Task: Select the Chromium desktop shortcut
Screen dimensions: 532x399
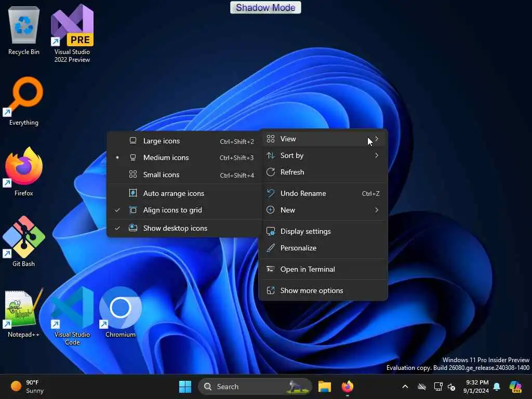Action: pyautogui.click(x=121, y=313)
